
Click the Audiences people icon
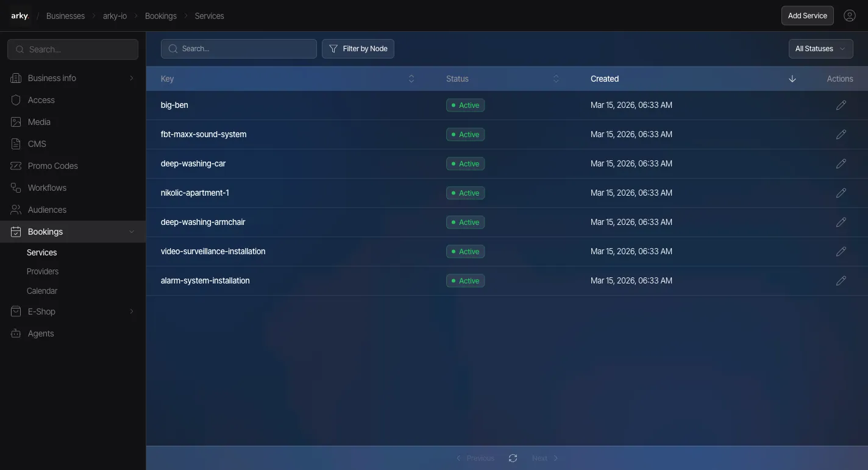(x=15, y=210)
